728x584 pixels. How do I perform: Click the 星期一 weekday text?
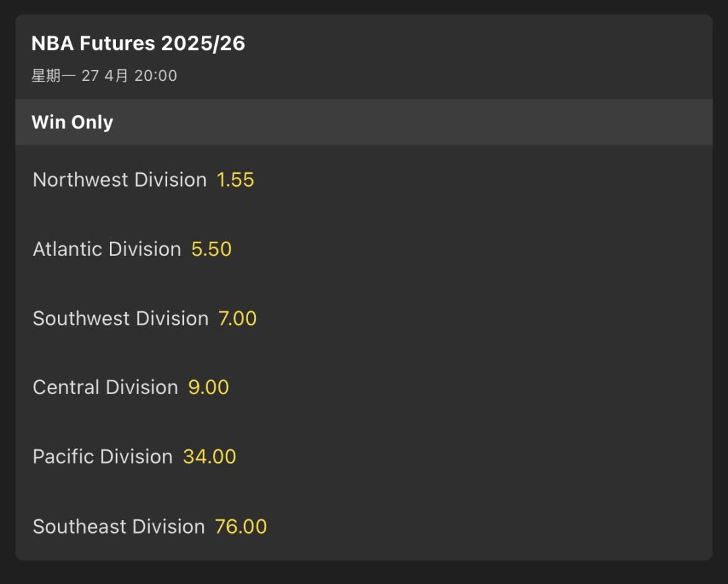(x=54, y=75)
